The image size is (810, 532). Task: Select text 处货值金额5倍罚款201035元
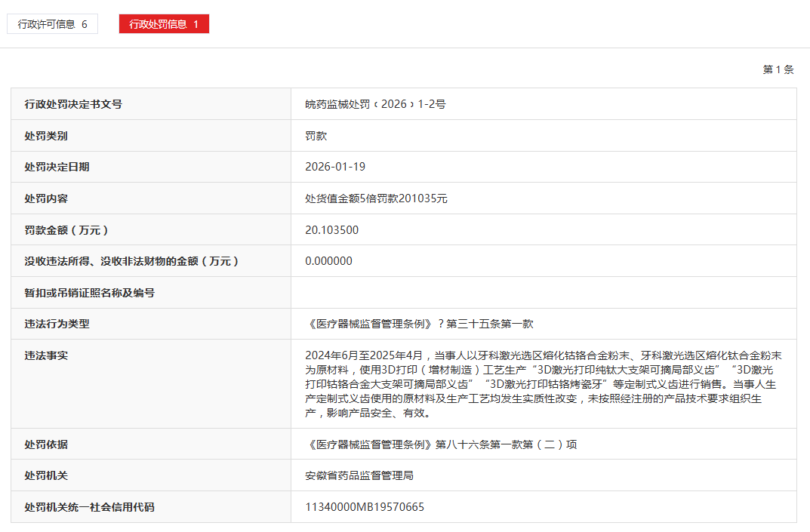coord(376,199)
